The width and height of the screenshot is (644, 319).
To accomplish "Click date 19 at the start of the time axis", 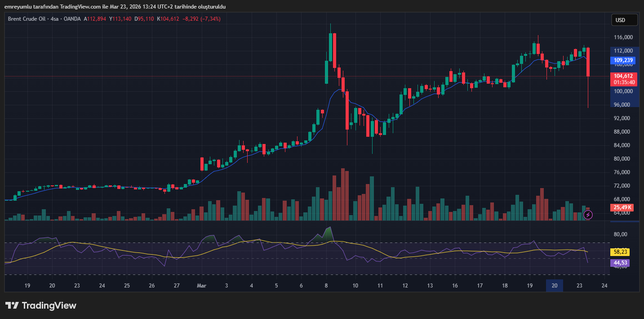I will (x=27, y=286).
